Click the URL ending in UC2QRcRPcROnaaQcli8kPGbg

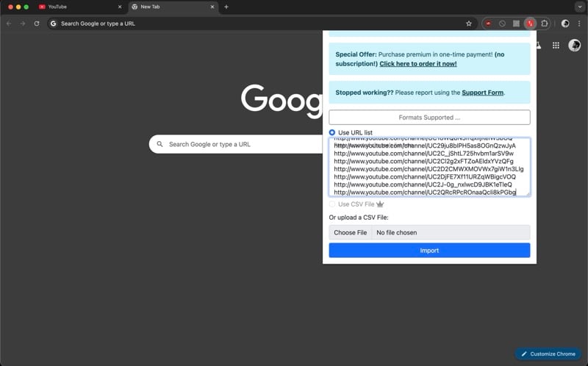[x=425, y=193]
